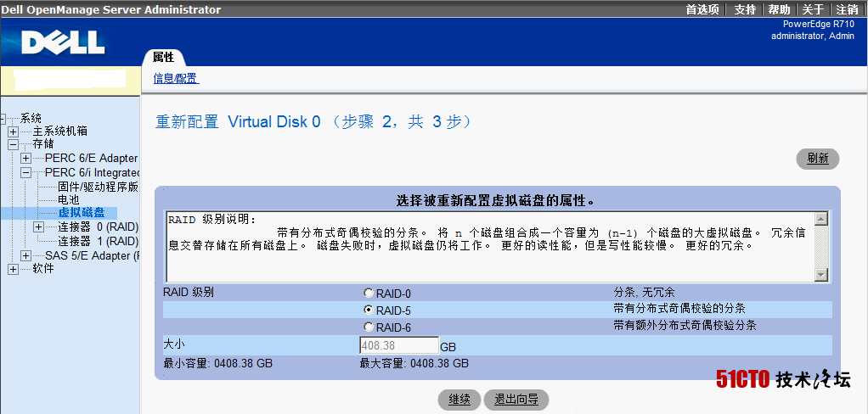Open the 首选项 menu
This screenshot has width=868, height=414.
pyautogui.click(x=702, y=9)
